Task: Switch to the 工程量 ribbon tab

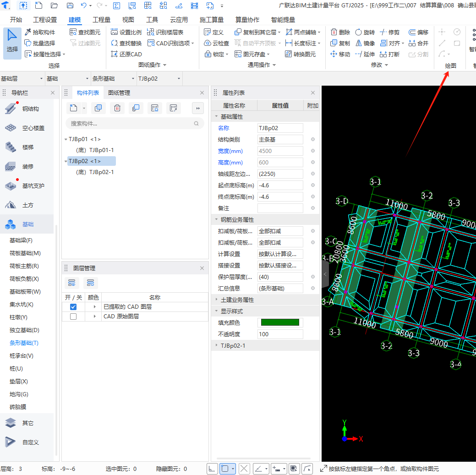Action: (101, 20)
